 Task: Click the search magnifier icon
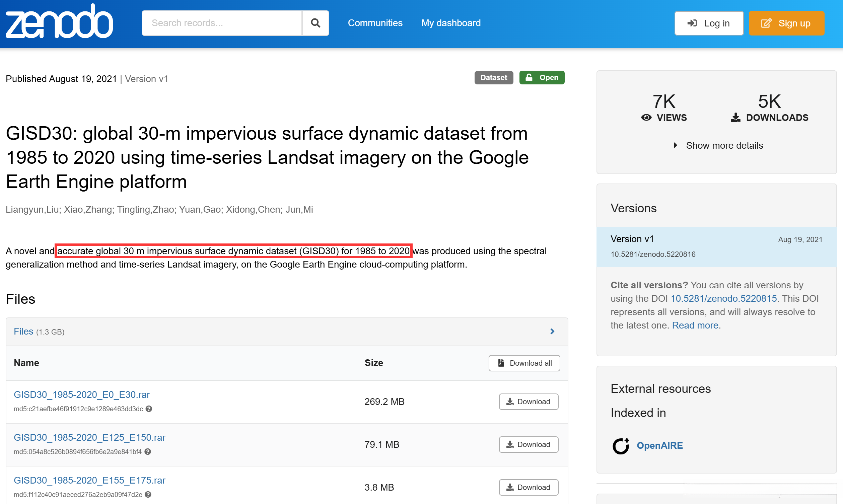click(x=315, y=23)
